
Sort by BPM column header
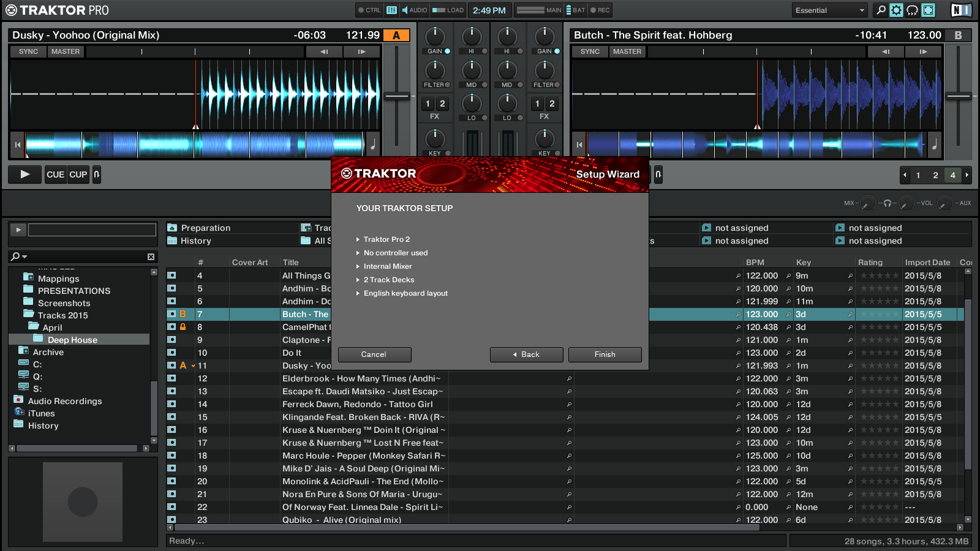[x=755, y=262]
